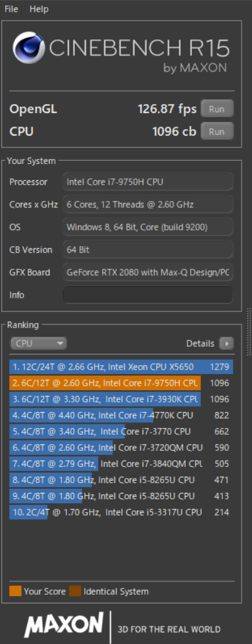Click the brown Identical System legend swatch
The image size is (252, 644).
point(75,592)
